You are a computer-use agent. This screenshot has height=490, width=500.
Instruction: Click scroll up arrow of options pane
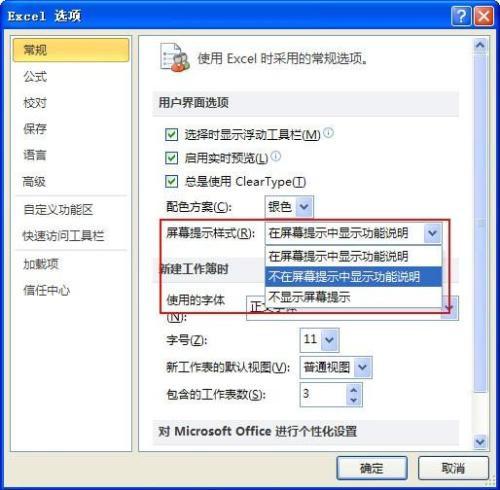480,45
